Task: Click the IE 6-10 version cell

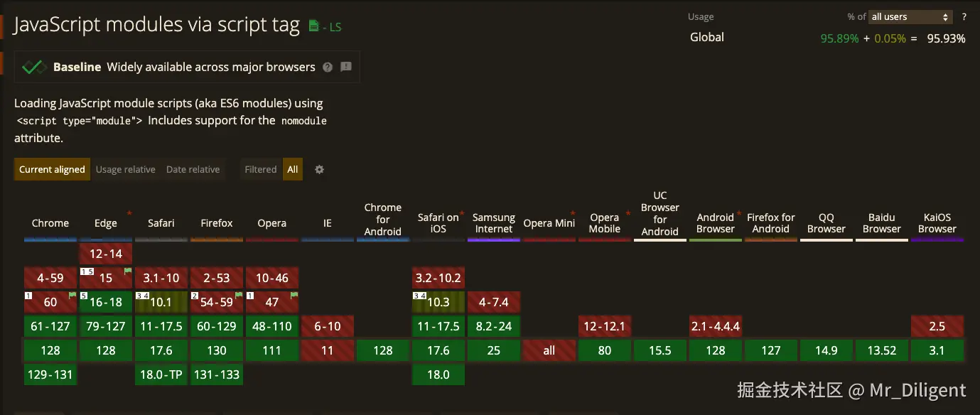Action: 328,326
